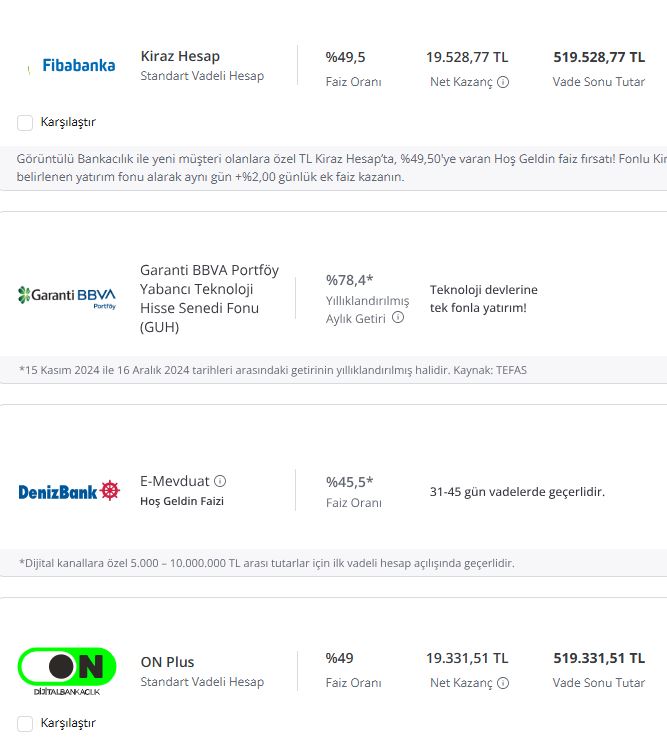Open info icon next to ON Plus Net Kazanç
The width and height of the screenshot is (667, 740).
click(503, 683)
